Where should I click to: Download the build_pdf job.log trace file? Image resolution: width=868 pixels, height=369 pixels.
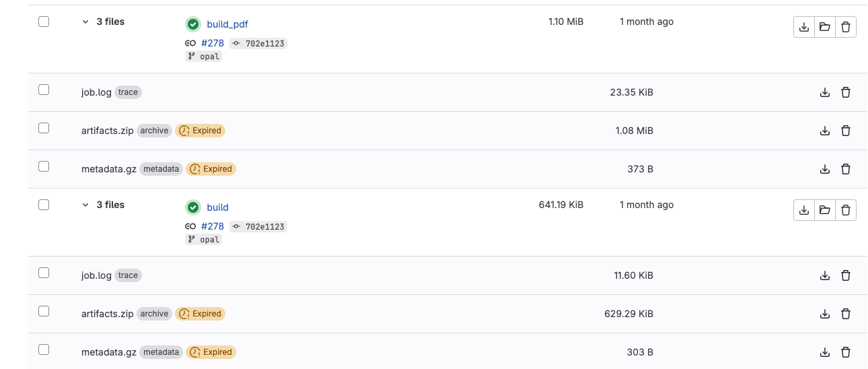point(825,93)
